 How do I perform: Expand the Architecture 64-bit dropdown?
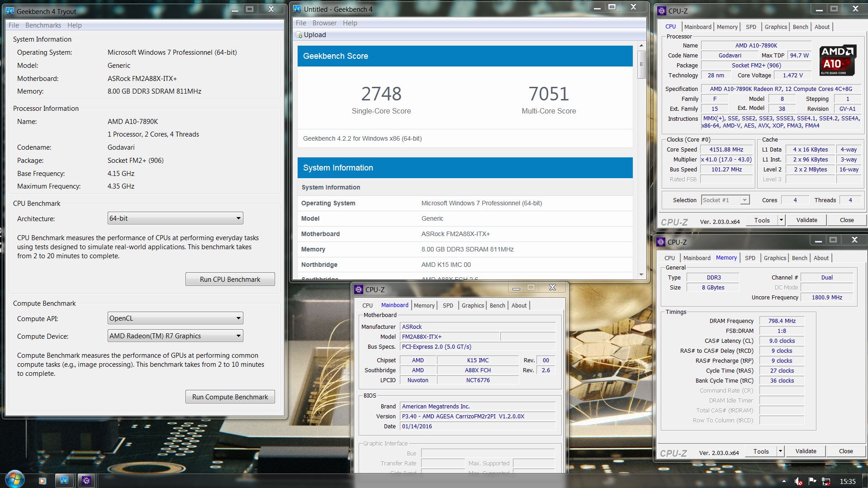(x=175, y=218)
